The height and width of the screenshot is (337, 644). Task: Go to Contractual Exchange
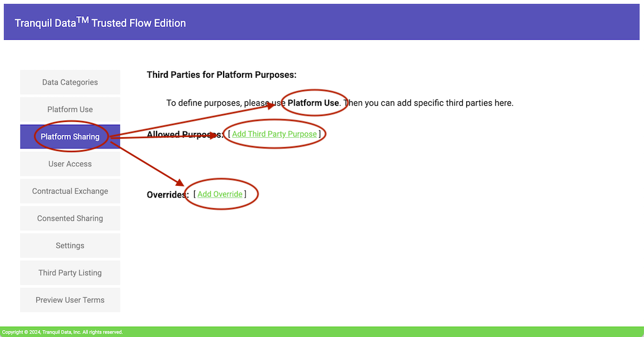pos(70,191)
